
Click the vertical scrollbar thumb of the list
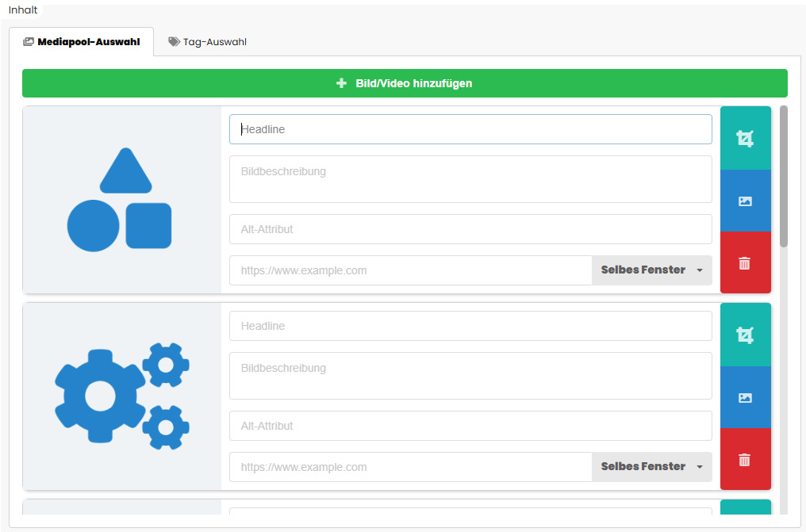[x=784, y=176]
